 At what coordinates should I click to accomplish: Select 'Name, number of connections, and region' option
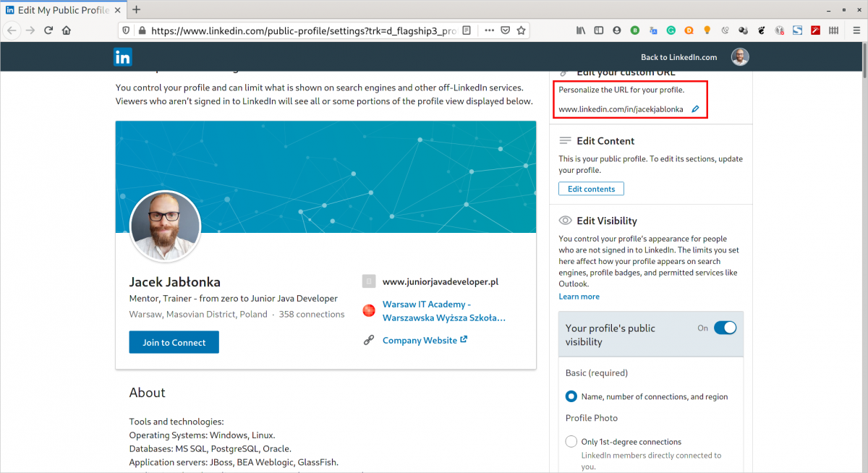pos(571,396)
